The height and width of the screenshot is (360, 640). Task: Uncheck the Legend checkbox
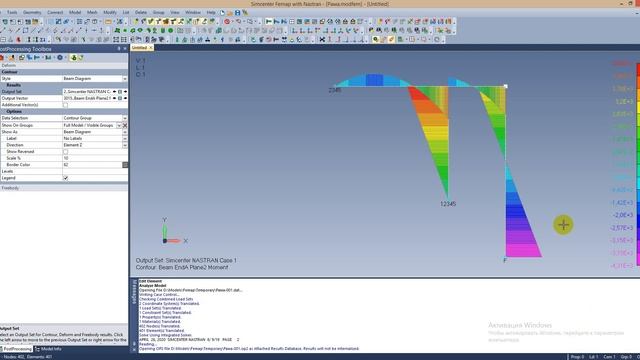coord(65,178)
